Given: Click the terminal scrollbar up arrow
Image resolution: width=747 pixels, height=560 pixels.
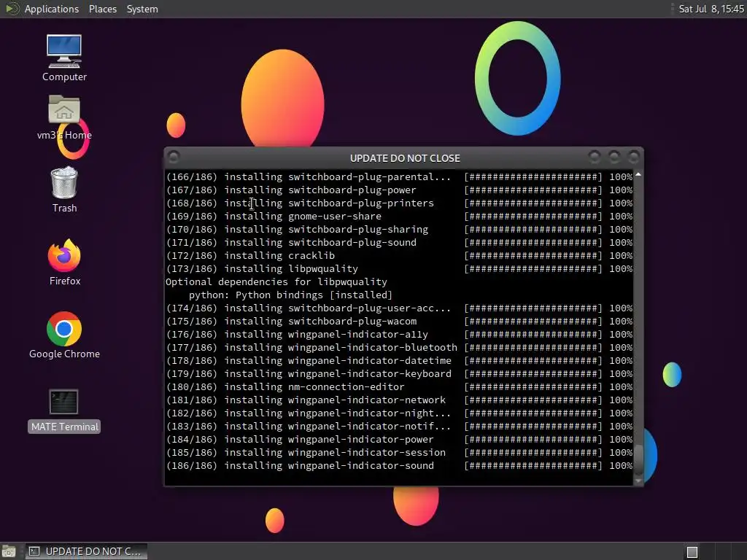Looking at the screenshot, I should coord(638,175).
